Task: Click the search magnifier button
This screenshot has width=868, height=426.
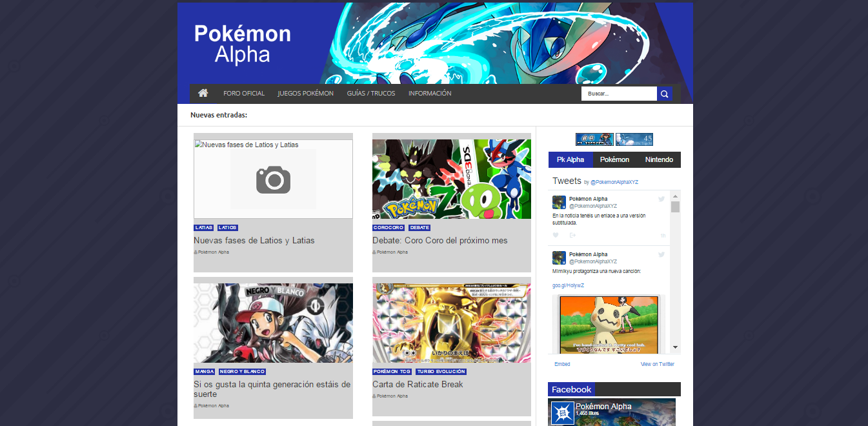Action: point(664,94)
